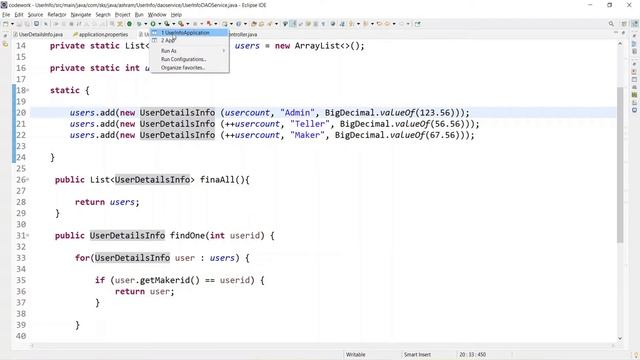Click the "Admin" string on line 20
Screen dimensions: 640x360
click(298, 113)
